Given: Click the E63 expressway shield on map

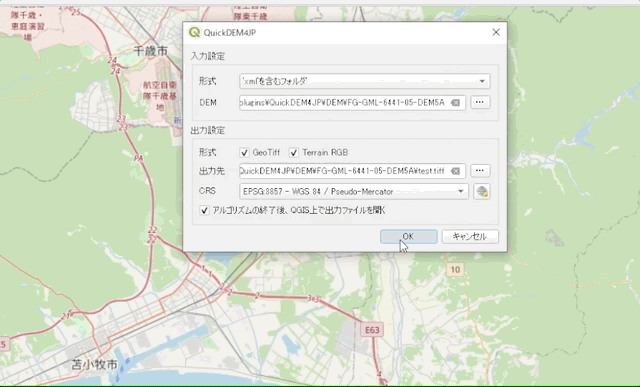Looking at the screenshot, I should coord(372,330).
